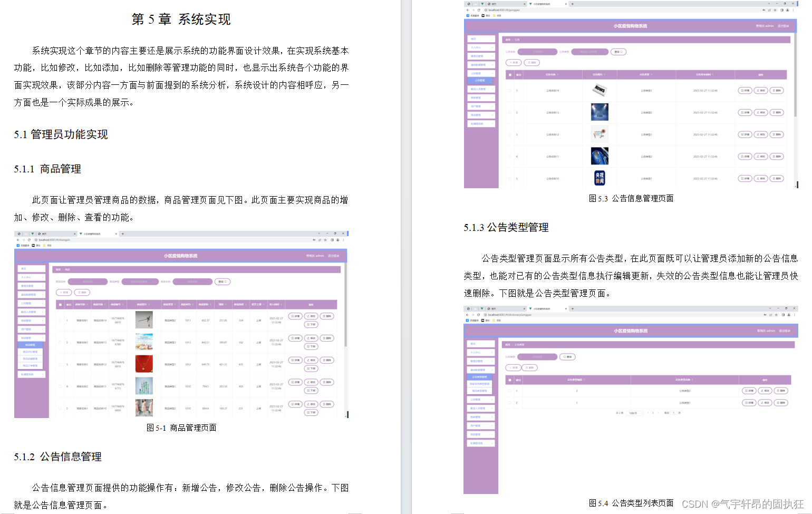Click browser back arrow in figure 5.3 screenshot
This screenshot has width=812, height=514.
click(x=468, y=10)
